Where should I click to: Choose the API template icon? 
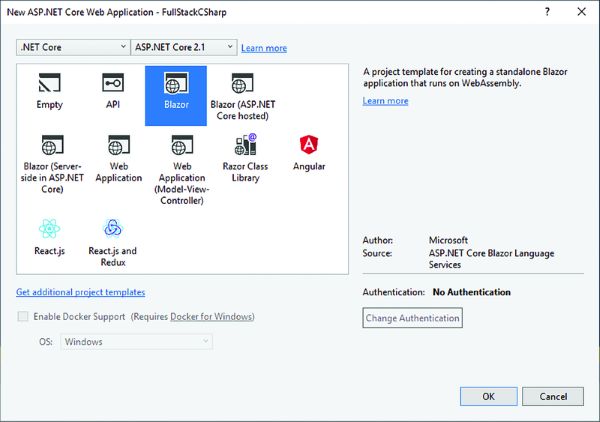[x=113, y=84]
